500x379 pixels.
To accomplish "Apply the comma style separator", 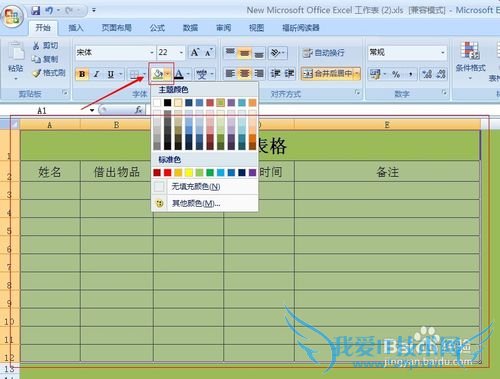I will tap(410, 74).
